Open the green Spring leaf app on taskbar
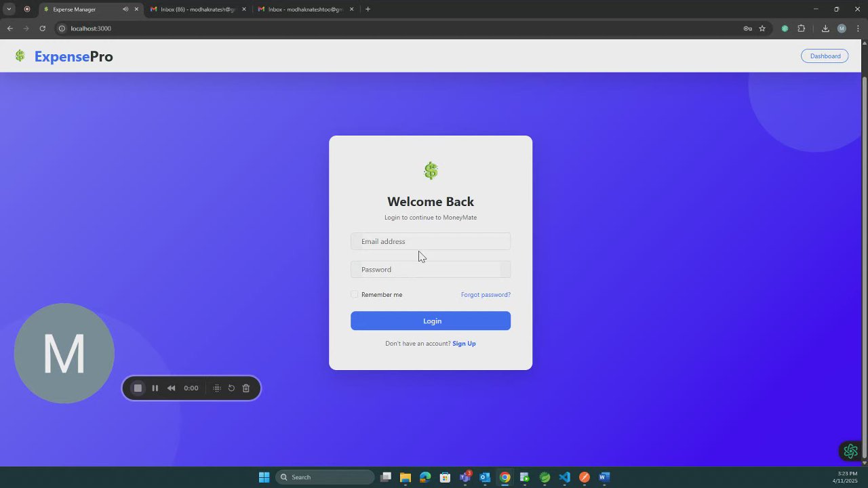The image size is (868, 488). 545,477
